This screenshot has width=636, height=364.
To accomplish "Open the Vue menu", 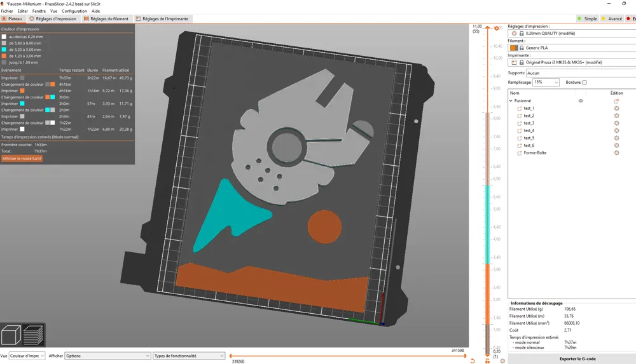I will pos(53,11).
